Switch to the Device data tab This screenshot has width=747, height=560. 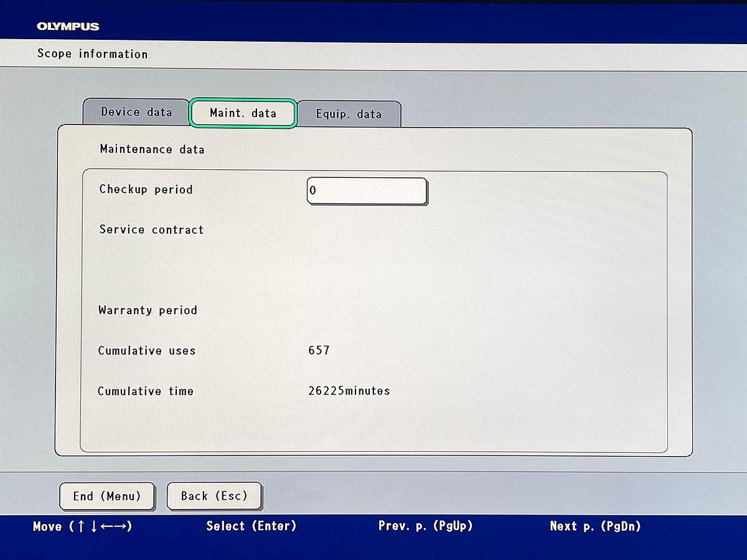tap(136, 113)
